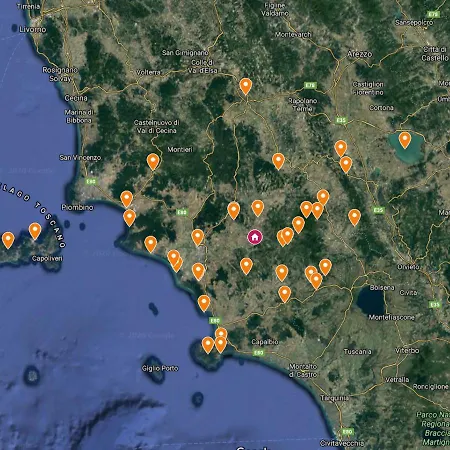Select the San Gimignano label
This screenshot has width=450, height=450.
(185, 53)
